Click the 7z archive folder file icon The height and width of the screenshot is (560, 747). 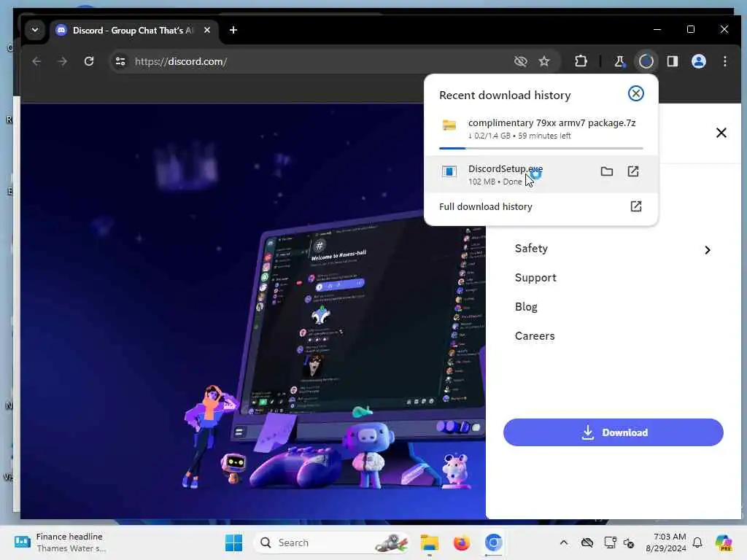(449, 125)
